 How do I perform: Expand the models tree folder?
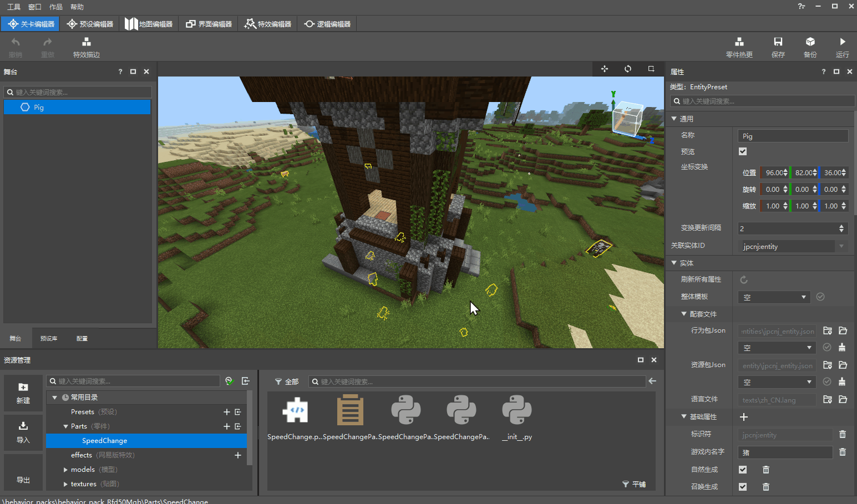click(x=65, y=470)
